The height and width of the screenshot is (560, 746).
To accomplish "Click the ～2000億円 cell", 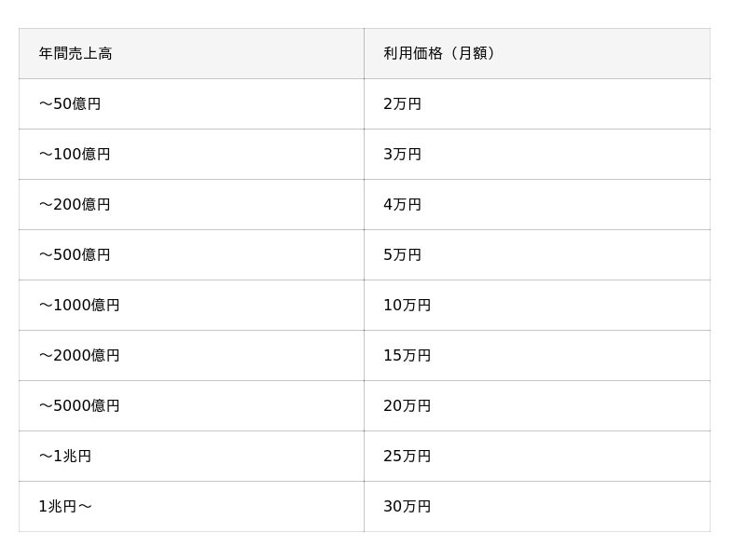I will coord(191,356).
